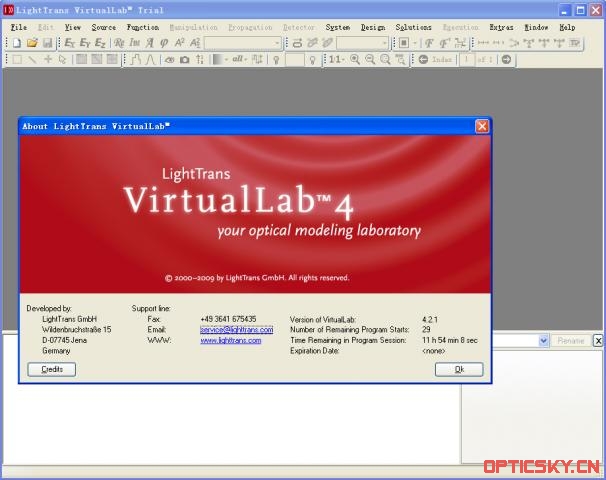Open a file using the folder icon
This screenshot has height=480, width=606.
coord(32,43)
